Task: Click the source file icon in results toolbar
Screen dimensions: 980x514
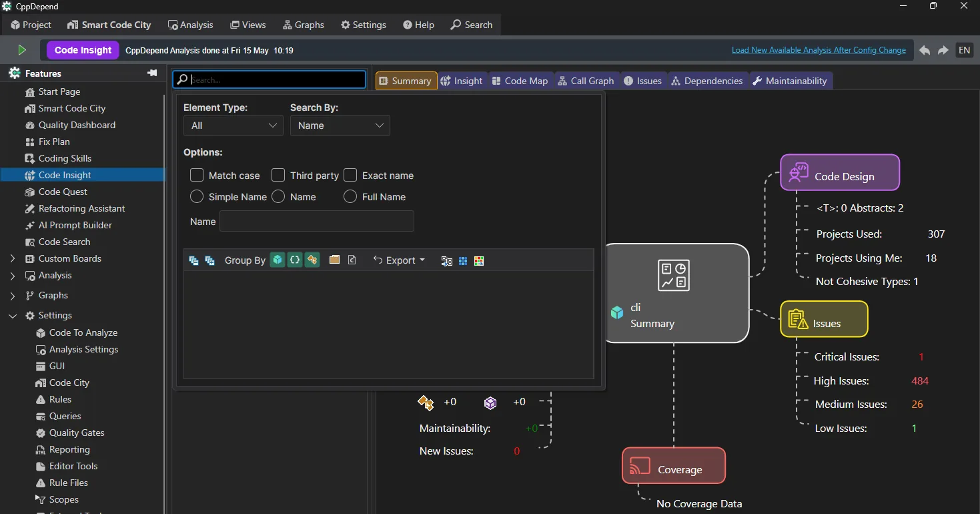Action: 352,260
